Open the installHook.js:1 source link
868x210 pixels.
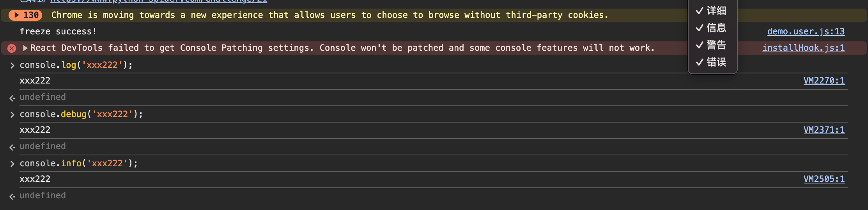coord(803,48)
